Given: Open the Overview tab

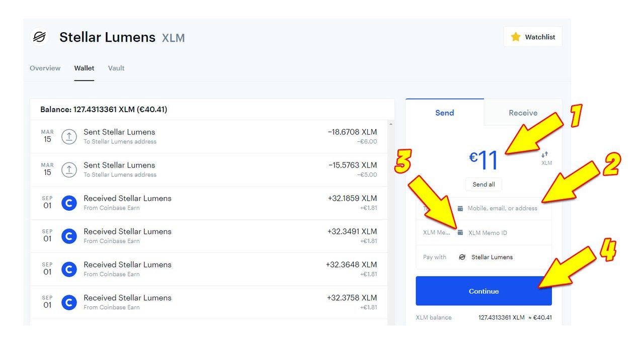Looking at the screenshot, I should (45, 68).
